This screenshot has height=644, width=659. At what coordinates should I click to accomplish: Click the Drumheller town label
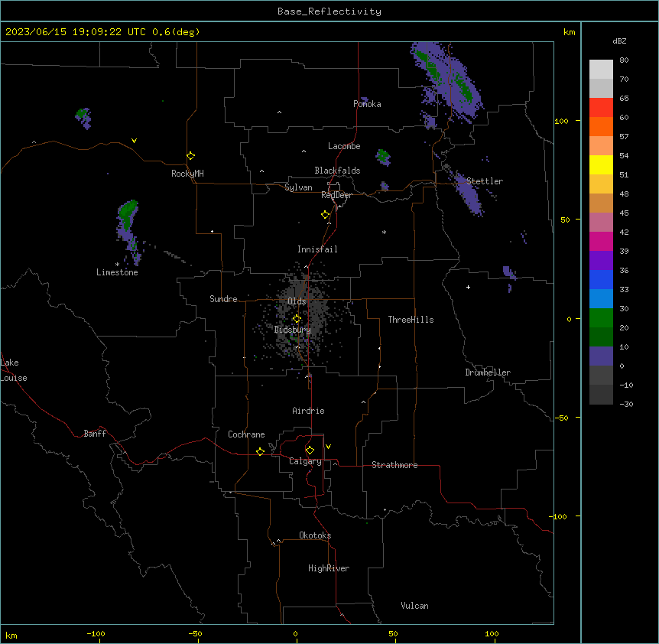pyautogui.click(x=488, y=372)
